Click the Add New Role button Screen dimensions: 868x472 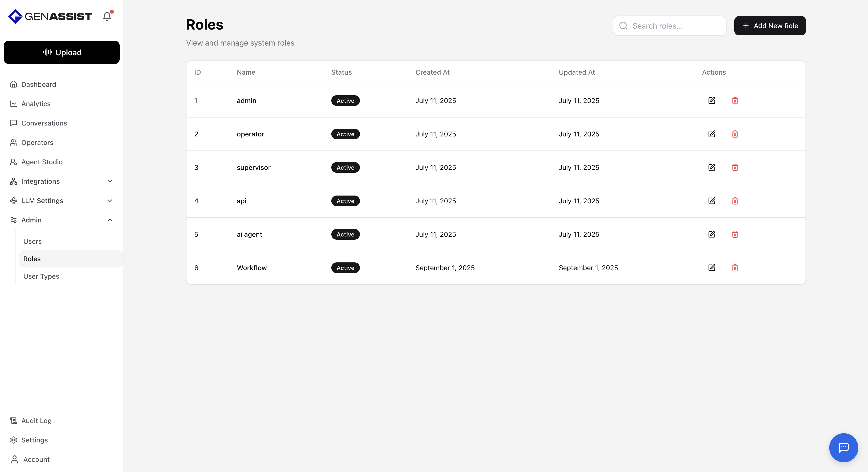[x=770, y=26]
